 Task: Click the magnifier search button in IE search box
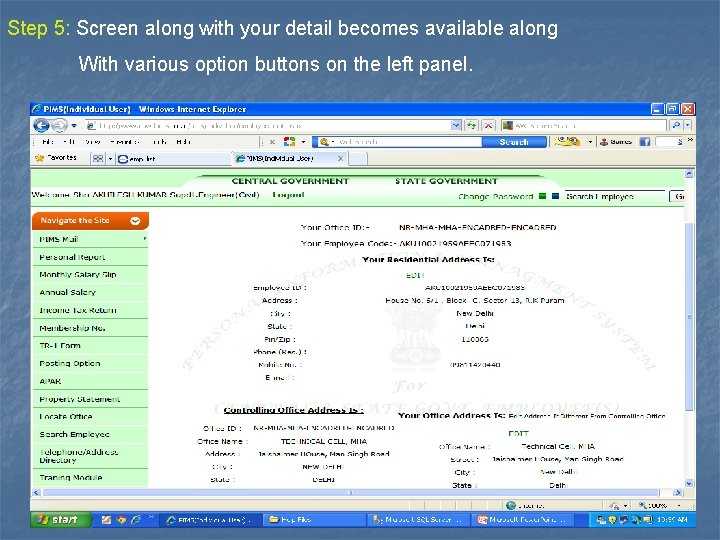676,125
